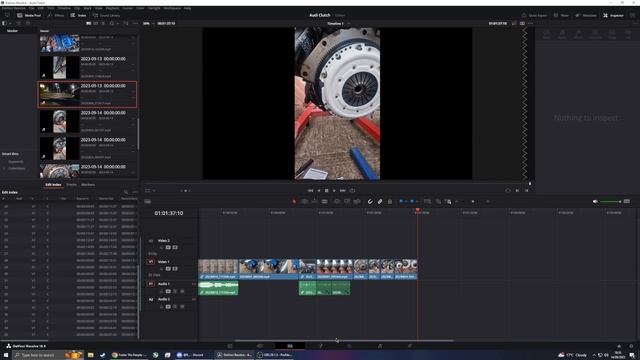Screen dimensions: 640x360
Task: Click the Play Reverse button
Action: 319,191
